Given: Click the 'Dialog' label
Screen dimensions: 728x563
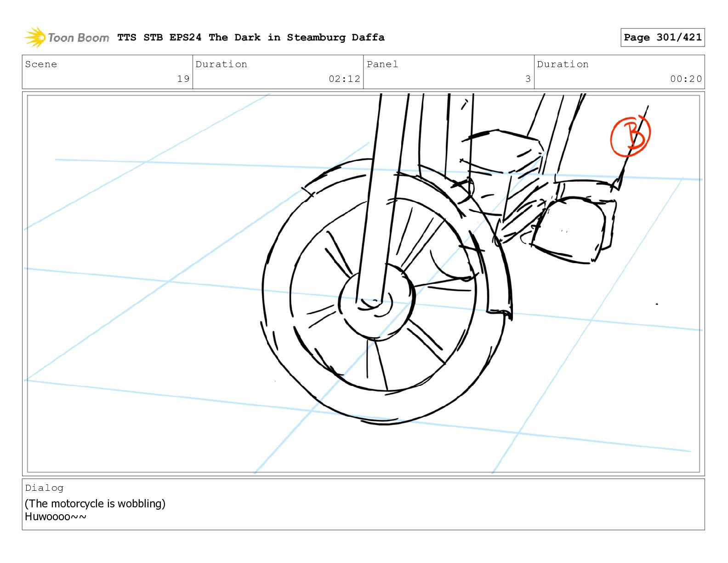Looking at the screenshot, I should coord(44,488).
